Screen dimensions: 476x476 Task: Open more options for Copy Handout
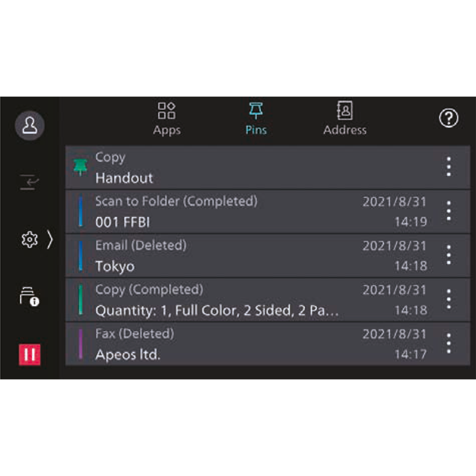pos(449,167)
